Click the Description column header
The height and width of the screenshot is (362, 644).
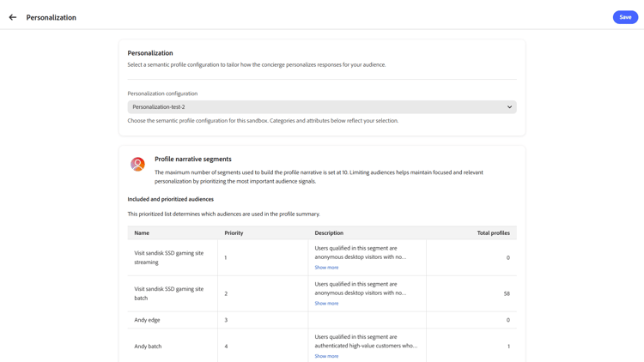[329, 232]
